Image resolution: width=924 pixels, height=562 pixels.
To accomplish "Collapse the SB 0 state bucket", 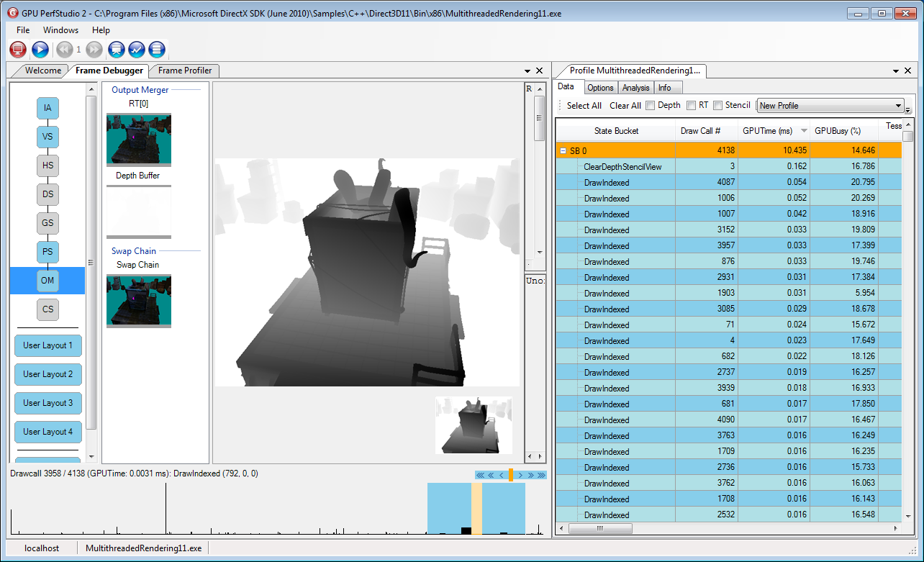I will (563, 151).
